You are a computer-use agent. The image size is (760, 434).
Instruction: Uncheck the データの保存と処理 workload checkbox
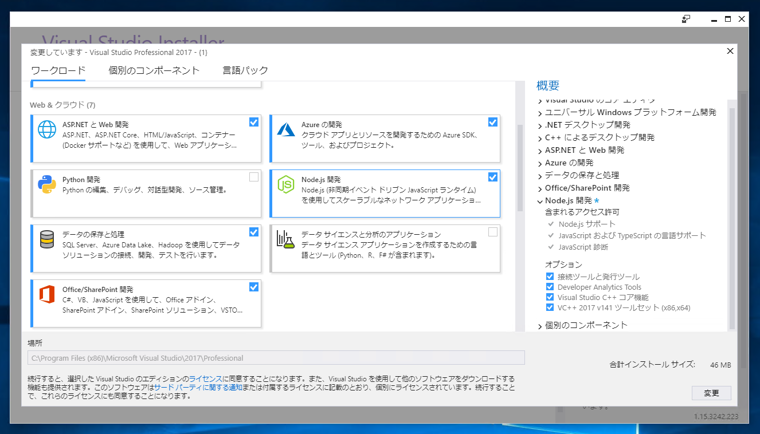click(x=254, y=232)
